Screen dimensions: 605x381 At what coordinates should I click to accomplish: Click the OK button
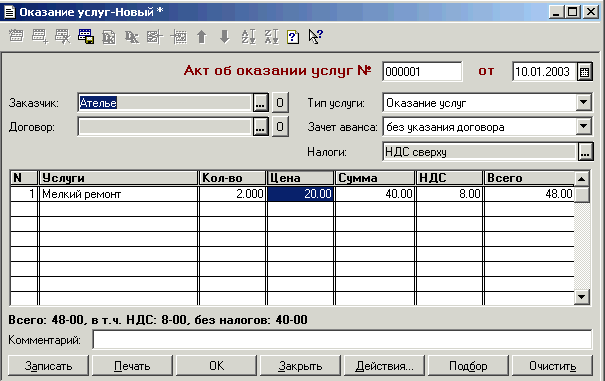216,366
